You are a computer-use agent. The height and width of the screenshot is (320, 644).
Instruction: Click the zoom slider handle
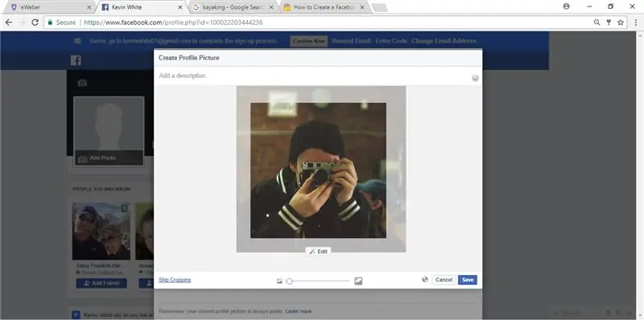coord(289,281)
